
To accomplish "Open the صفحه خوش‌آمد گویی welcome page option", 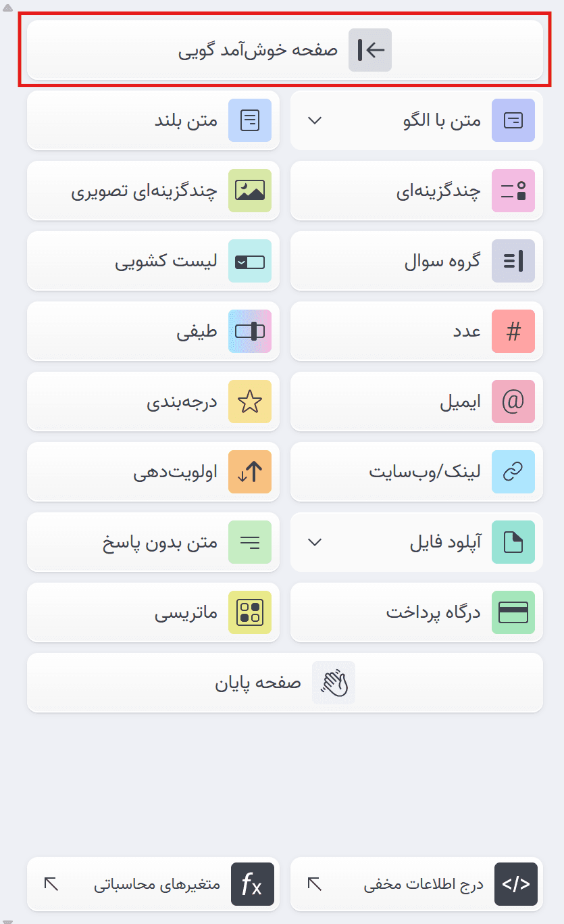I will coord(284,49).
